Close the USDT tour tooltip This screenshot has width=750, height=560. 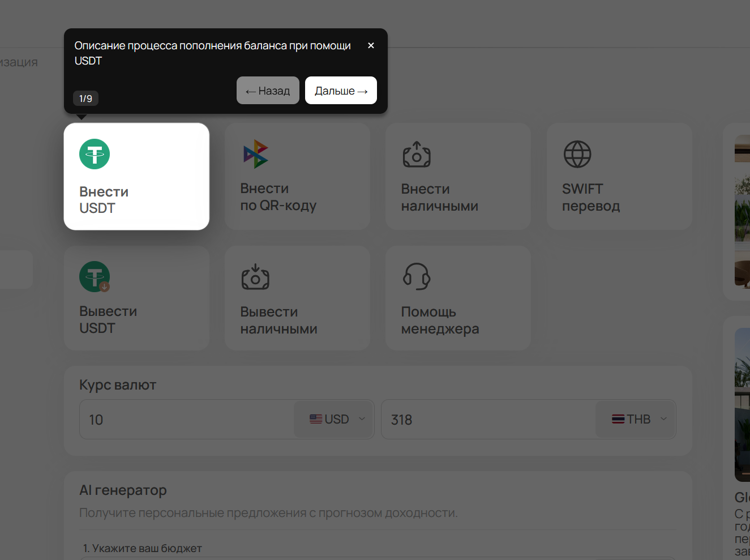coord(371,45)
